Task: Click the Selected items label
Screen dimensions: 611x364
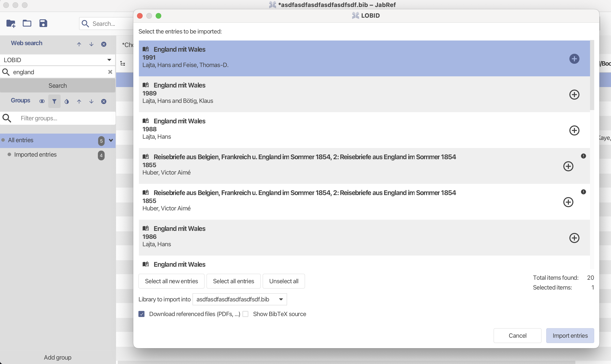Action: (x=552, y=287)
